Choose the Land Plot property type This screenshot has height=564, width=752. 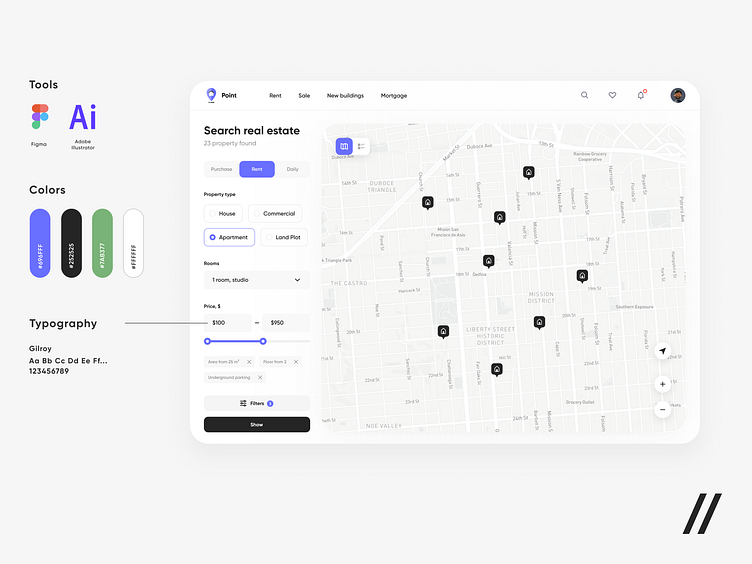coord(284,237)
